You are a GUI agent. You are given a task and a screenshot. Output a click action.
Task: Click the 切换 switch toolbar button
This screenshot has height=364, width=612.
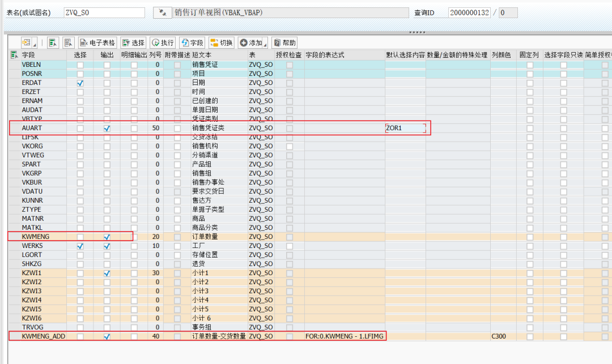point(222,42)
